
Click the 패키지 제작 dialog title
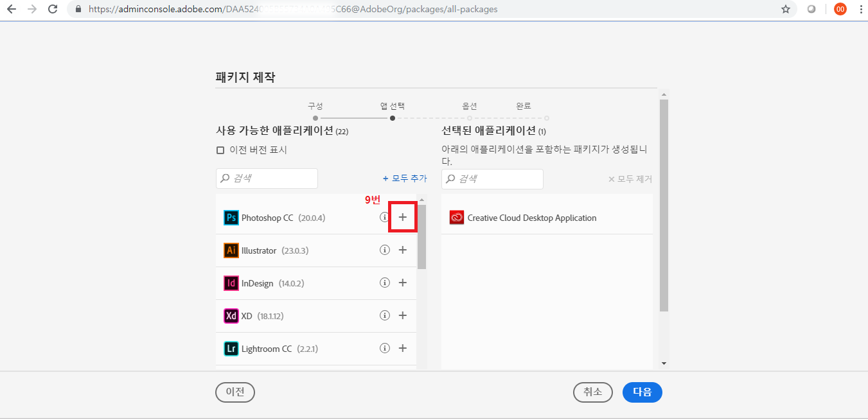pos(245,77)
